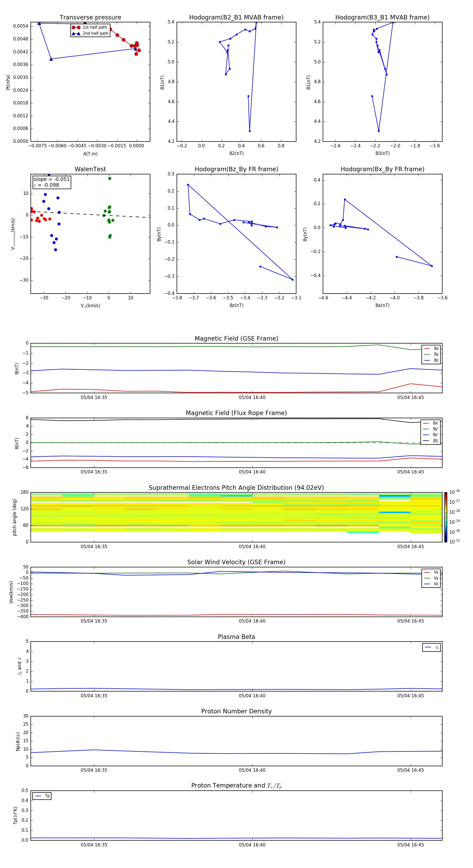Click the 'B3(nT)' x-axis label
The width and height of the screenshot is (473, 868).
(382, 153)
